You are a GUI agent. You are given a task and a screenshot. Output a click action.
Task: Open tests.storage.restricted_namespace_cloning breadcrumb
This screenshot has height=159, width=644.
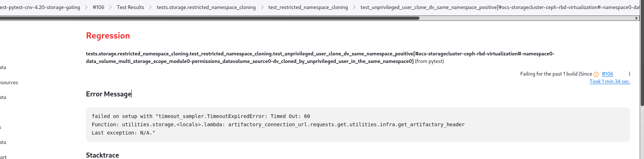(206, 7)
